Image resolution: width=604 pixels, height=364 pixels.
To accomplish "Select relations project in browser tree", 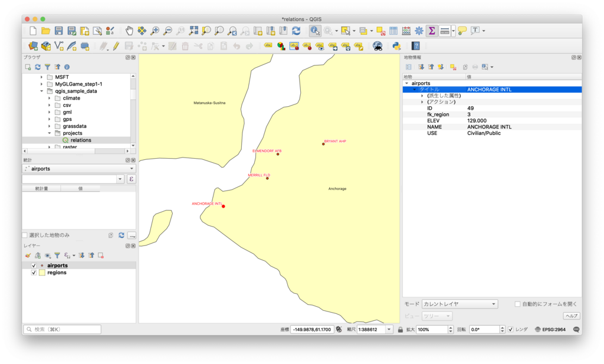I will pyautogui.click(x=80, y=140).
